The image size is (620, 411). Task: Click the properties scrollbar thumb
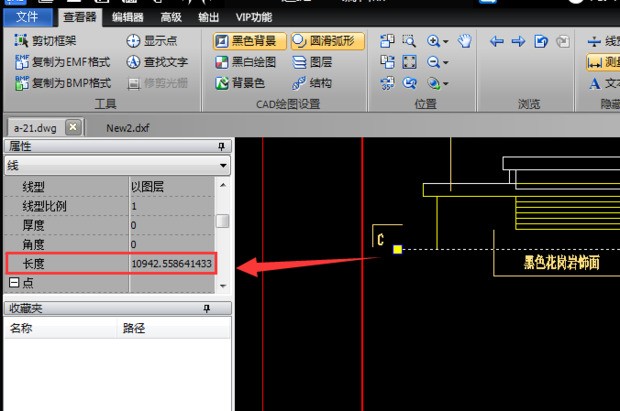click(x=223, y=221)
